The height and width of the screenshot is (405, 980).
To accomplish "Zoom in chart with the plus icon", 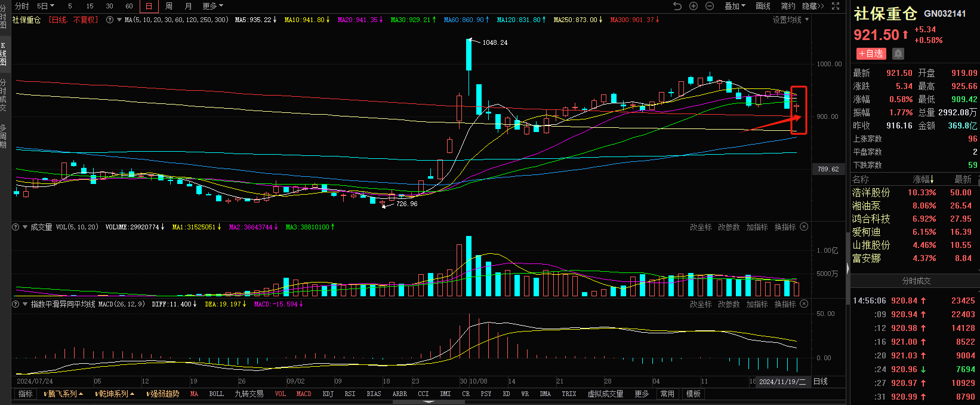I will pos(694,6).
